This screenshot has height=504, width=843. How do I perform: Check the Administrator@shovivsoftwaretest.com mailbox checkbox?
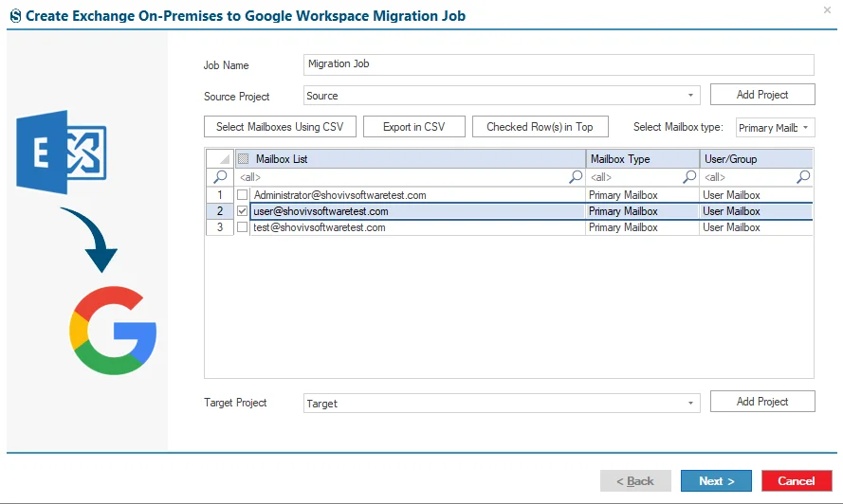click(243, 194)
